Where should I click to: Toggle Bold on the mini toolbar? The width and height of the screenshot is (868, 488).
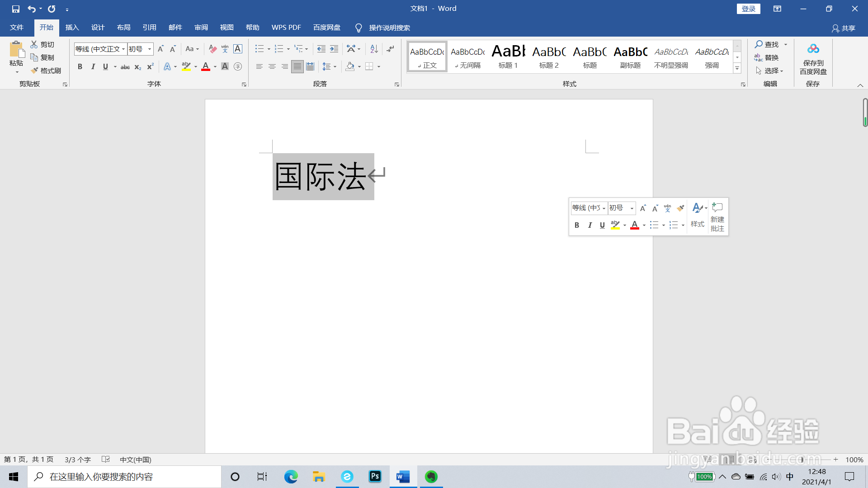point(577,225)
